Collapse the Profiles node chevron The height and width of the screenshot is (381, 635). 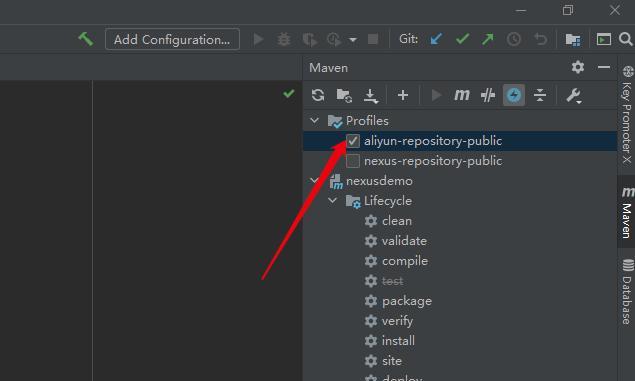[314, 120]
